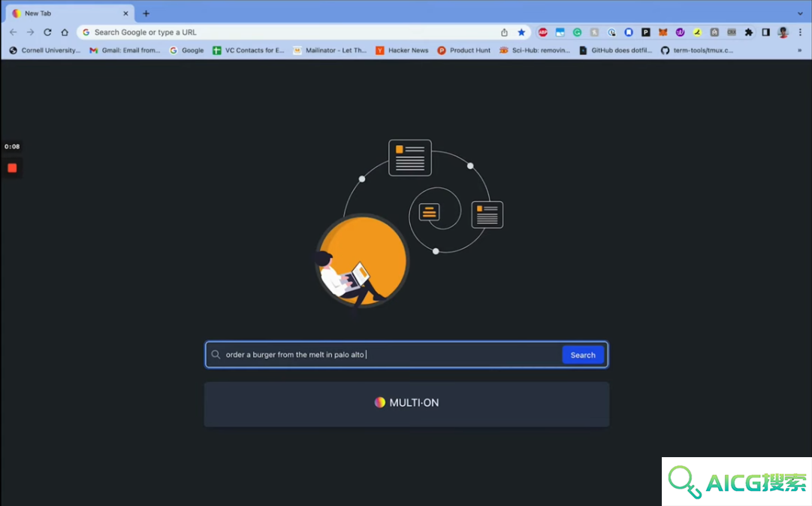Open the Extensions puzzle piece menu
Image resolution: width=812 pixels, height=506 pixels.
point(748,32)
